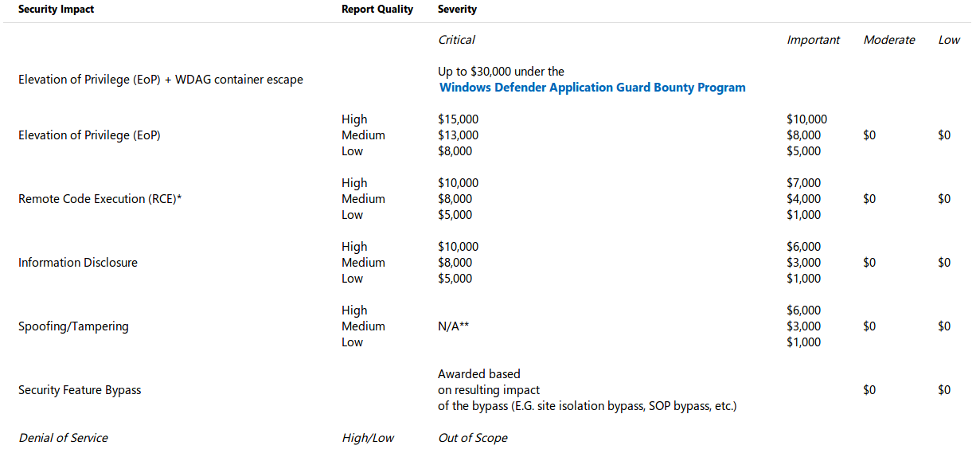Click the Severity column header

coord(457,10)
